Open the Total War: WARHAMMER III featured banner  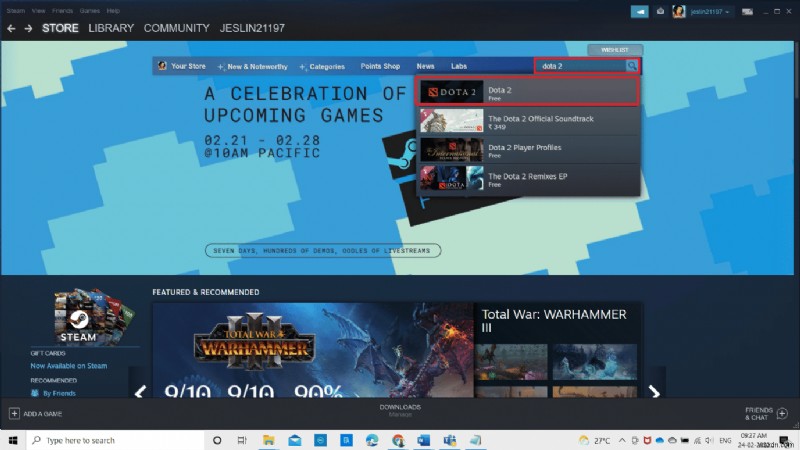click(x=313, y=350)
